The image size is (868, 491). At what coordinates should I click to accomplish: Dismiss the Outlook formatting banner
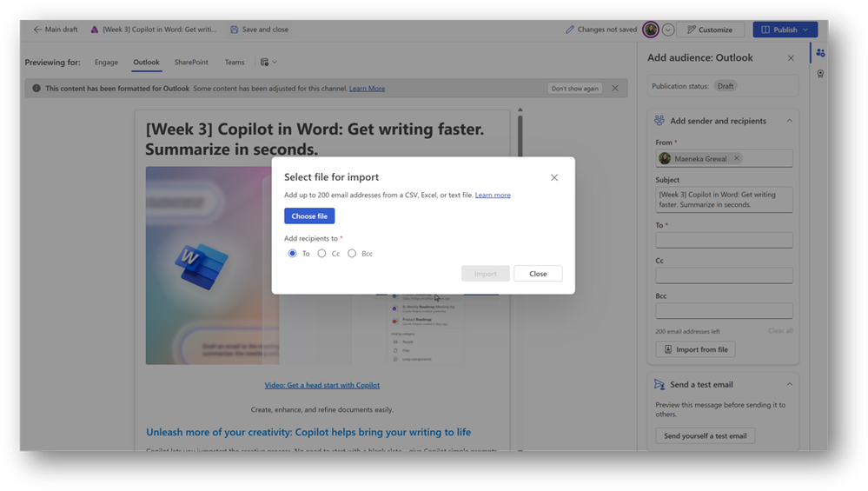[615, 89]
